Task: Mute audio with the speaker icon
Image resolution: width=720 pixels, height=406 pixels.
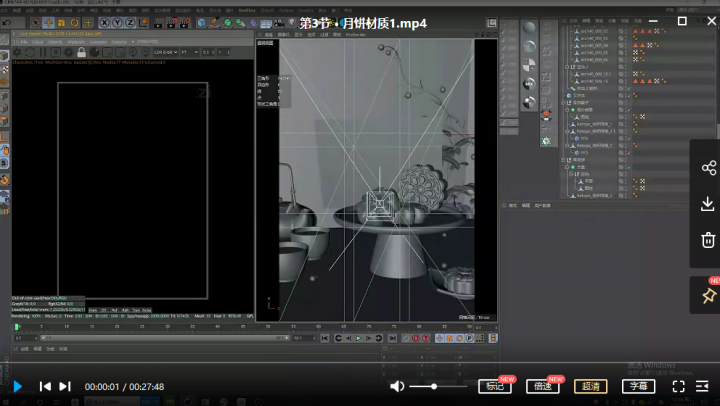Action: click(397, 386)
